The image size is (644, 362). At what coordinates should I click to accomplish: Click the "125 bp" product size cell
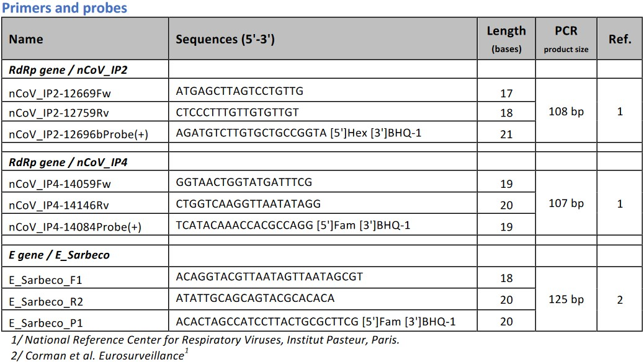(566, 299)
